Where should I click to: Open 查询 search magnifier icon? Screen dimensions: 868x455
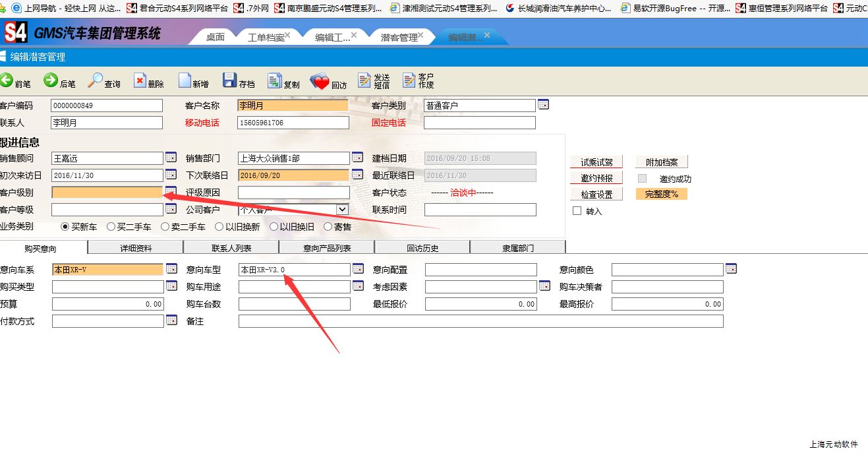(x=96, y=80)
